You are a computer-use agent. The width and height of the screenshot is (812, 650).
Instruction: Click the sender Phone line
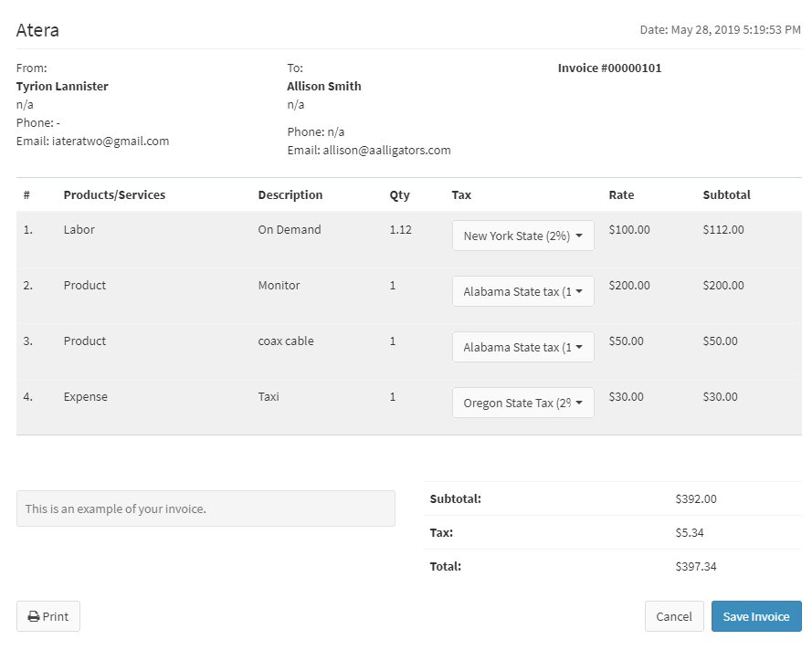pyautogui.click(x=38, y=122)
